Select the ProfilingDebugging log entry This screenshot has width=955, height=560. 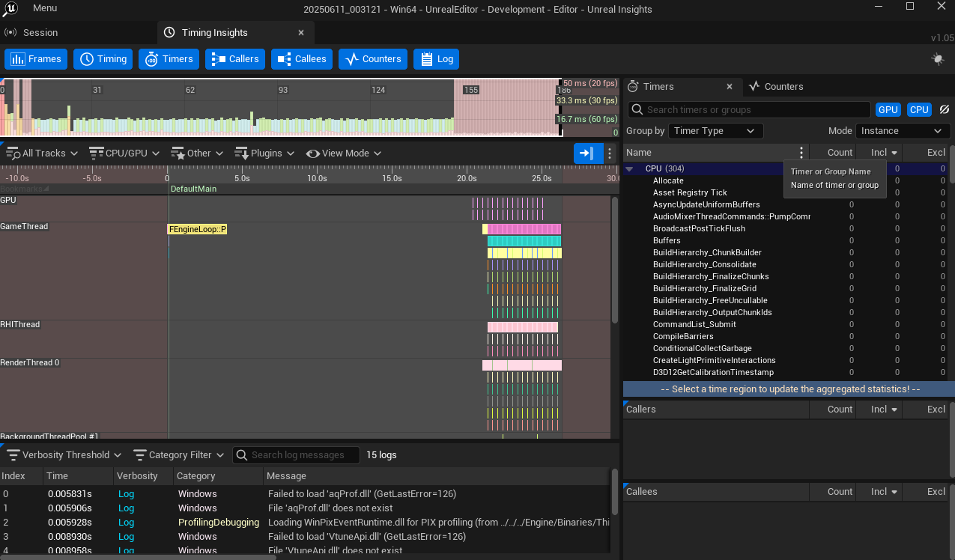[304, 523]
